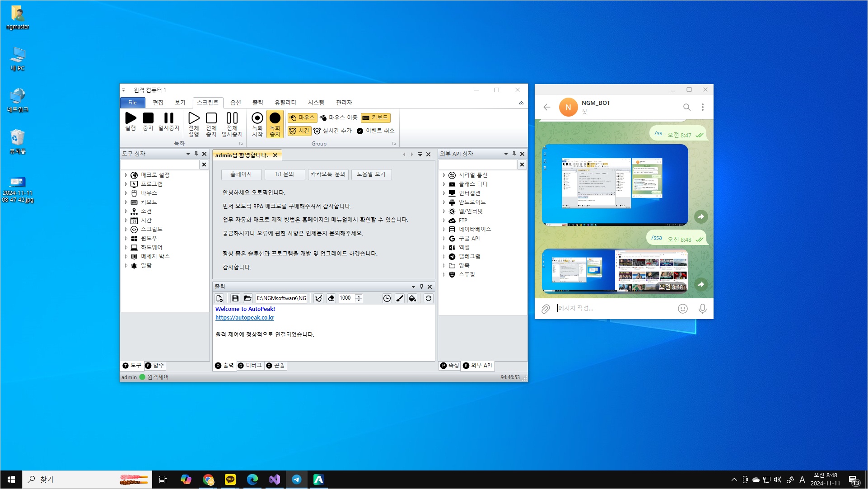Toggle the 시간 recording option
Screen dimensions: 868x489
pyautogui.click(x=299, y=131)
